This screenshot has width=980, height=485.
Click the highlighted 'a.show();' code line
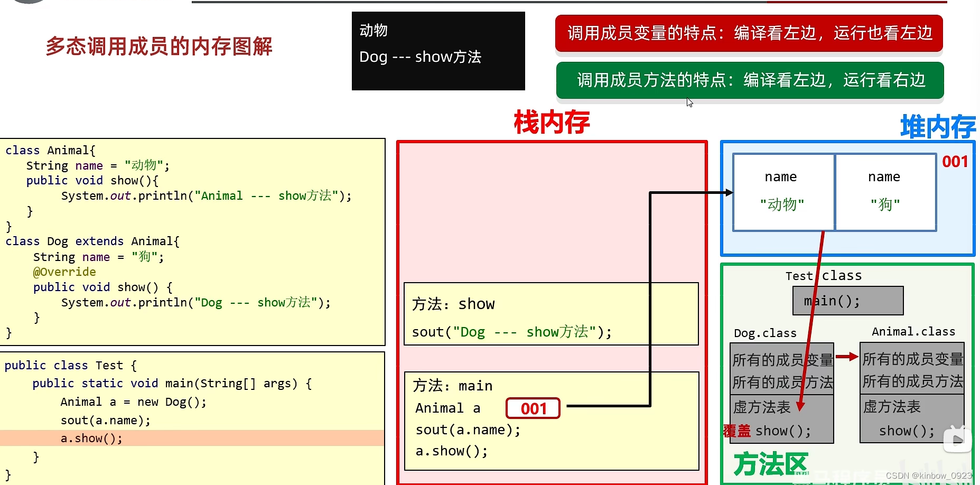(192, 439)
